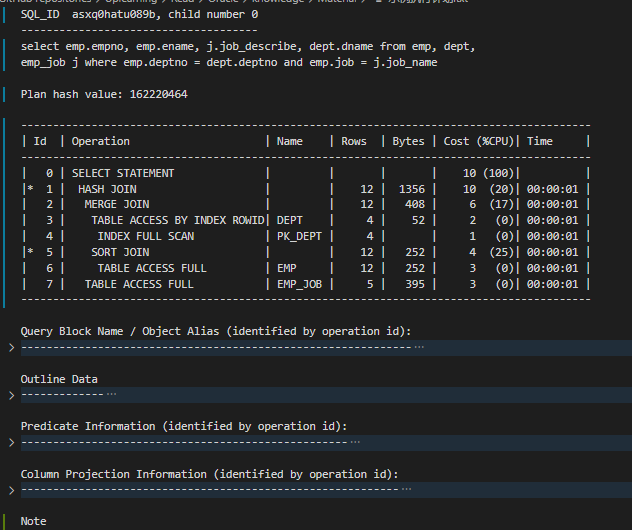Click the plan hash value 162220464

pos(157,94)
